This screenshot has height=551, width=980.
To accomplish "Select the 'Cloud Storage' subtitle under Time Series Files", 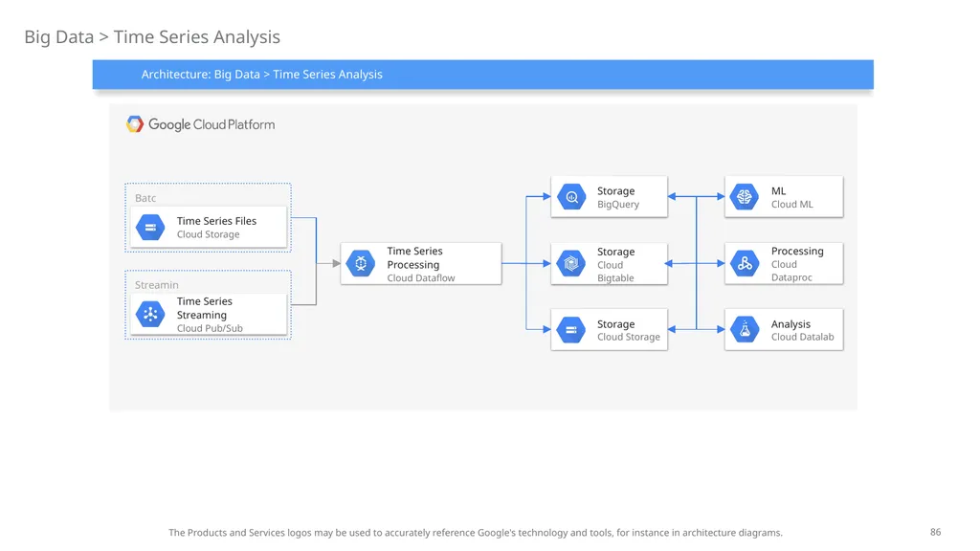I will pyautogui.click(x=208, y=234).
